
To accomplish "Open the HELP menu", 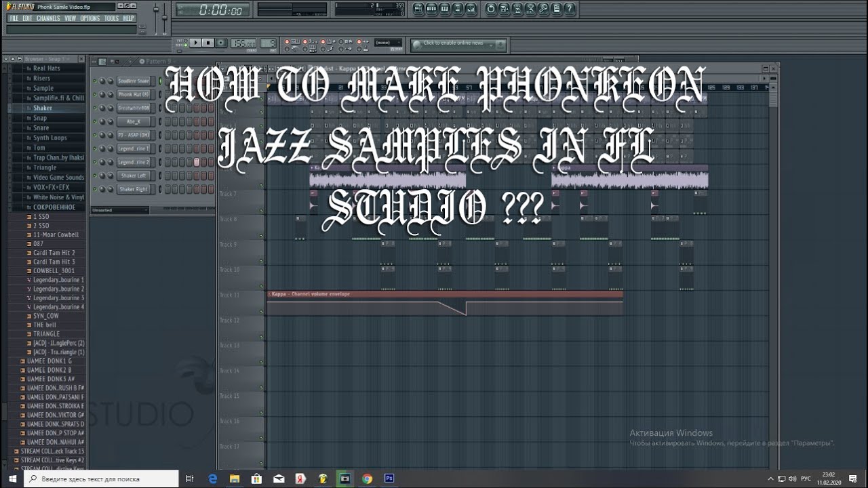I will coord(128,18).
